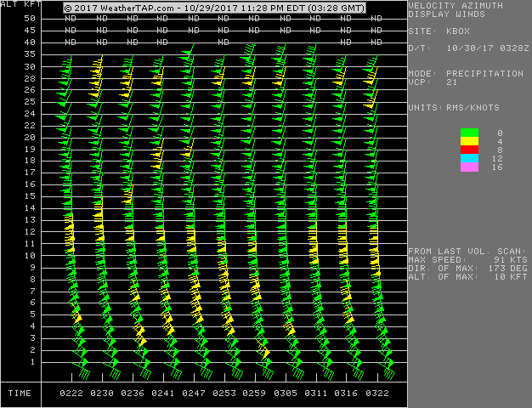Select the 0230 time label
Image resolution: width=532 pixels, height=408 pixels.
pyautogui.click(x=102, y=393)
